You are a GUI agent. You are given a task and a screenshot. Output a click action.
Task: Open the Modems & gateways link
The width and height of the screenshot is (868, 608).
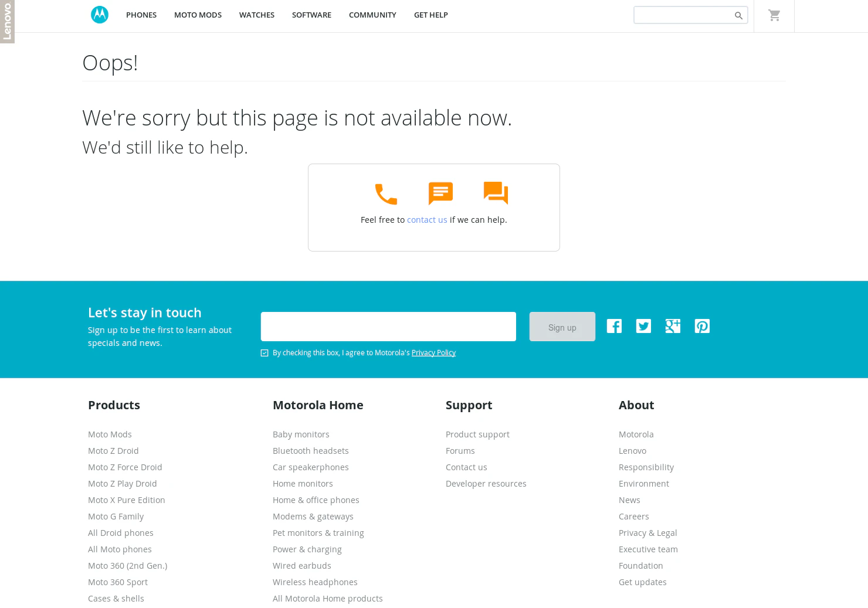(313, 517)
